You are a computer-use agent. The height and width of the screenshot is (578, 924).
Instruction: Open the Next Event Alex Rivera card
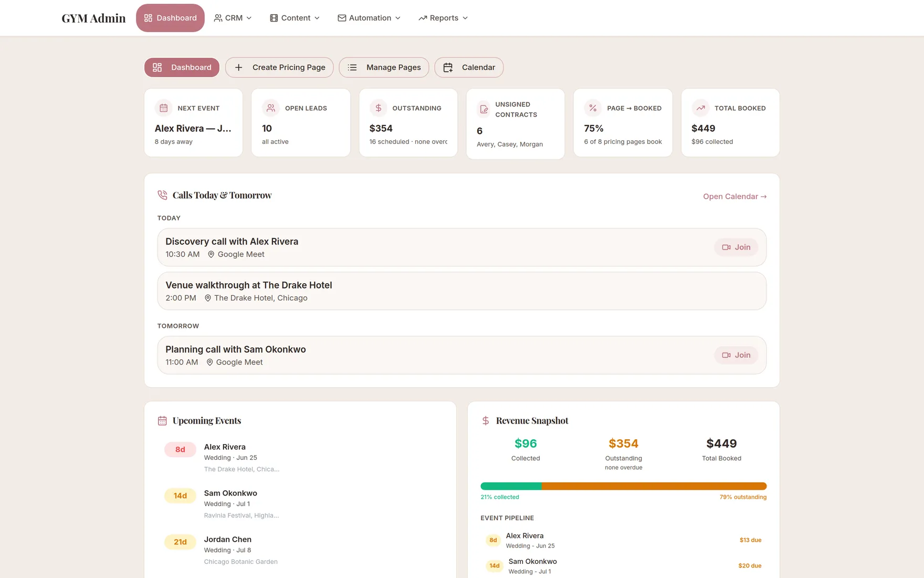pyautogui.click(x=193, y=122)
